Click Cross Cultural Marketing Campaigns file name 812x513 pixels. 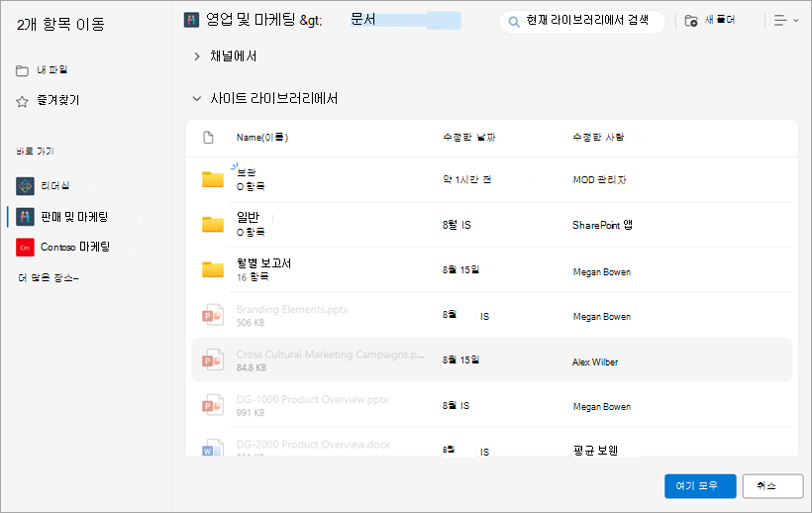pyautogui.click(x=331, y=355)
